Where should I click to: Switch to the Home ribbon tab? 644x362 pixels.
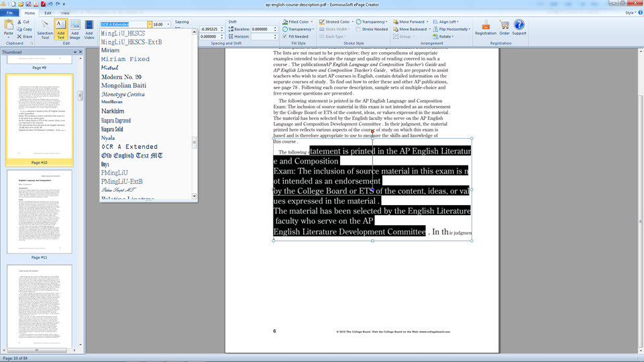click(x=30, y=13)
